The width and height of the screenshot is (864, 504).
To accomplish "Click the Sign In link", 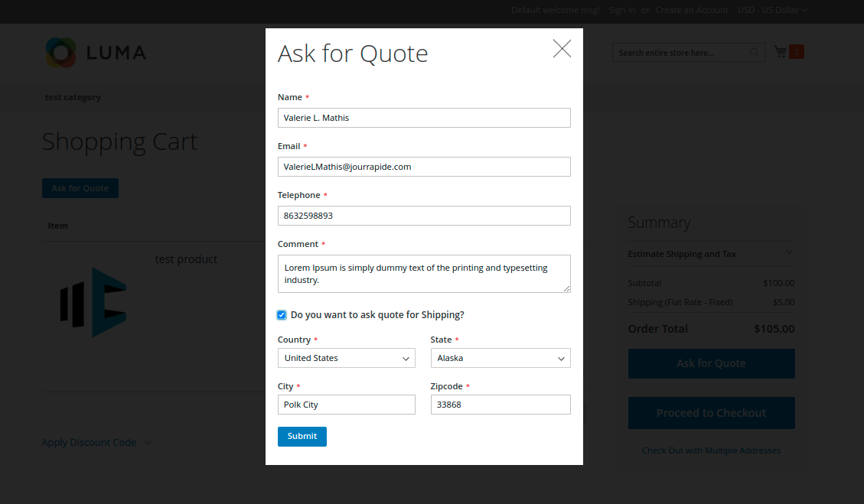I will pyautogui.click(x=621, y=10).
